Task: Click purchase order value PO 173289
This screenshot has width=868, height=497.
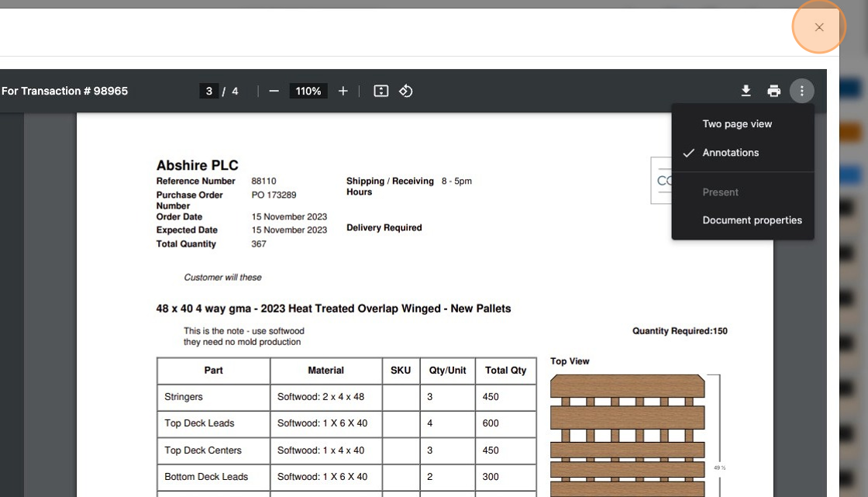Action: tap(274, 195)
